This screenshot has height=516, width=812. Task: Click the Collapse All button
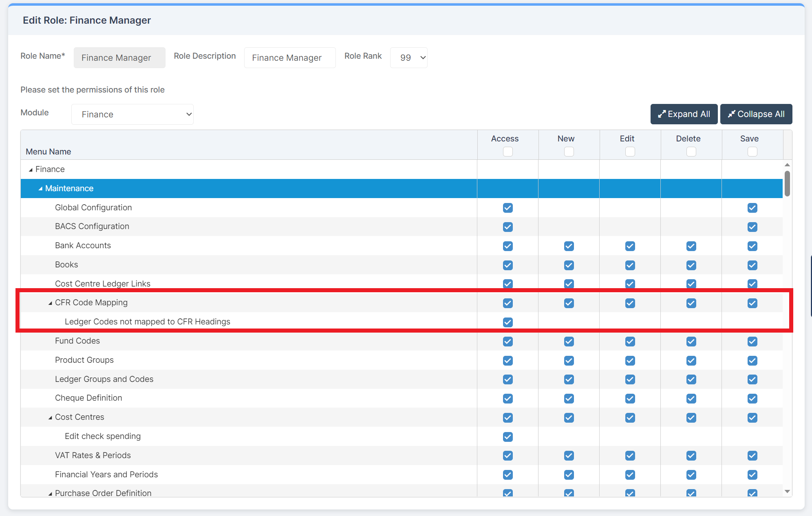point(756,114)
